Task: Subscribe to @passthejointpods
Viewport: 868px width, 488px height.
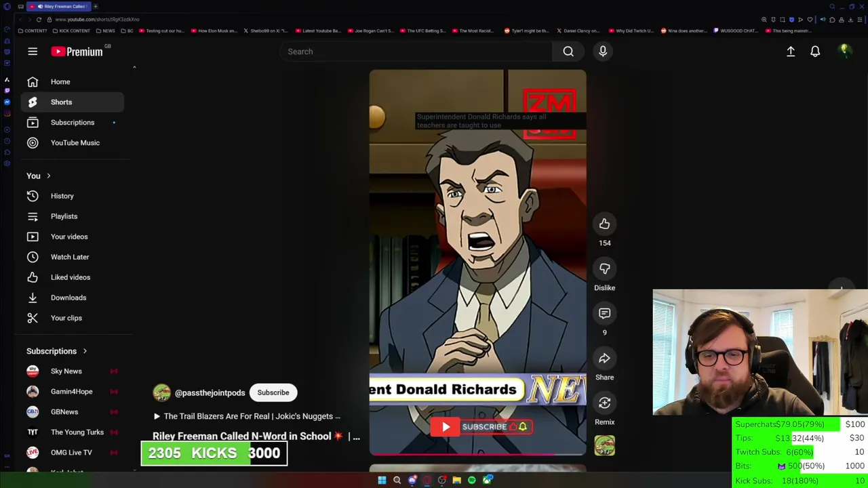Action: tap(273, 392)
